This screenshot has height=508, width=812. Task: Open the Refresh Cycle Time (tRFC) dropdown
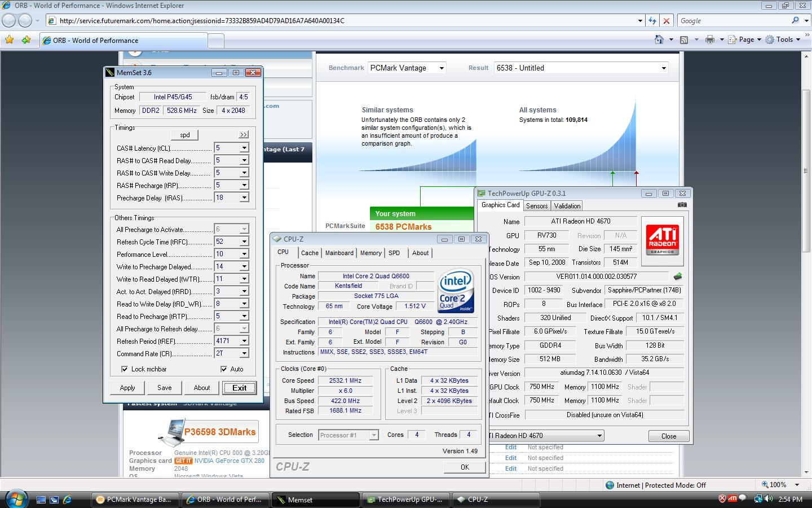click(x=244, y=242)
